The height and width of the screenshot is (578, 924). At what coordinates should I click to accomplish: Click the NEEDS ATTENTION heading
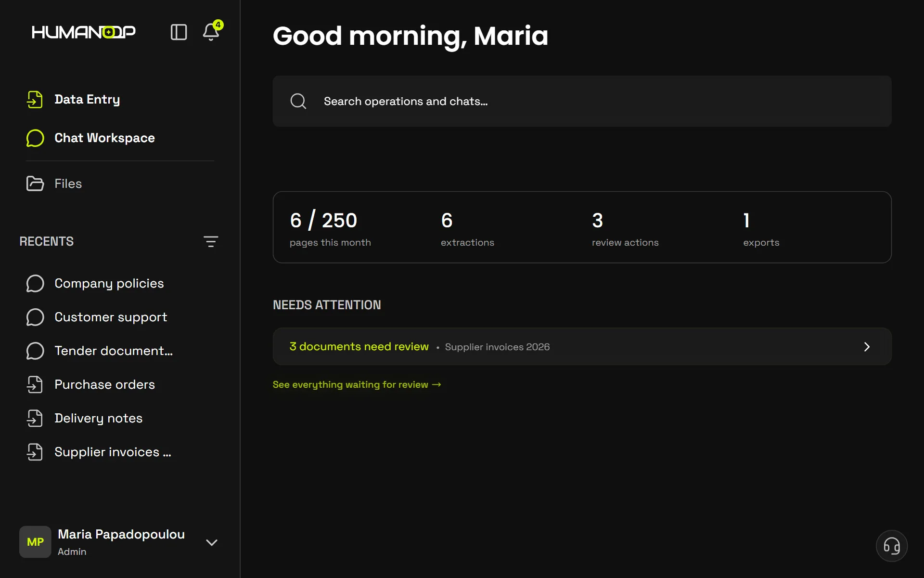click(327, 305)
